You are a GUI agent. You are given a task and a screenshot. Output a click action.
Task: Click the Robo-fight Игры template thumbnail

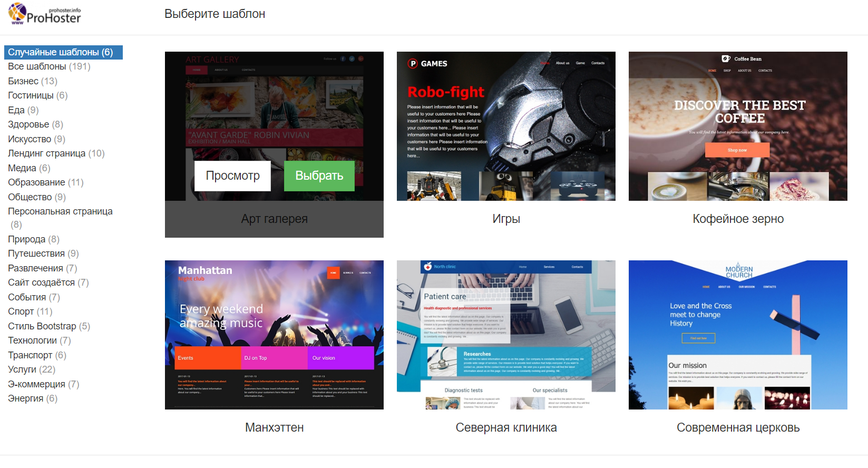pyautogui.click(x=506, y=126)
